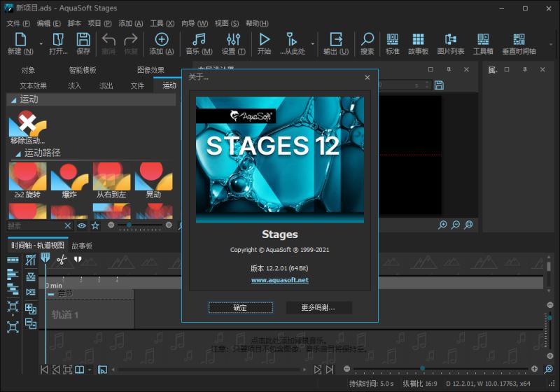The image size is (560, 392).
Task: Open the 文件 menu
Action: tap(18, 23)
